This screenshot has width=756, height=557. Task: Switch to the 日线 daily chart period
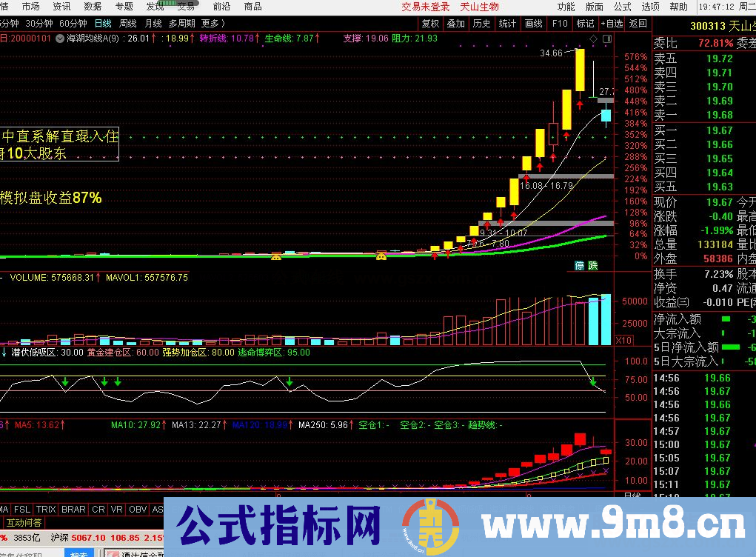tap(104, 23)
